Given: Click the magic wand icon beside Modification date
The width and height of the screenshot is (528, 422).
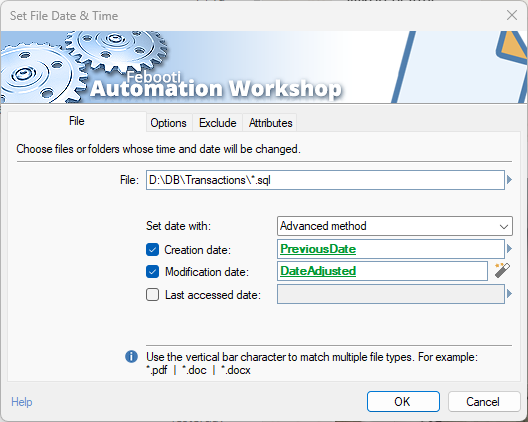Looking at the screenshot, I should tap(502, 270).
